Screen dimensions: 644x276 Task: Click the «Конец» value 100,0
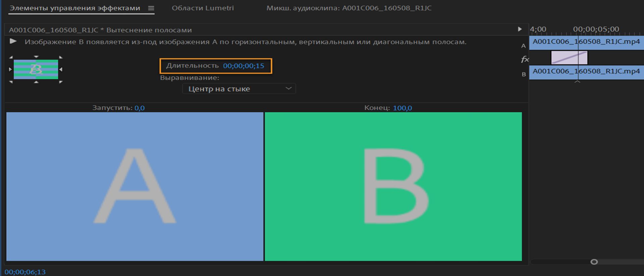click(402, 108)
